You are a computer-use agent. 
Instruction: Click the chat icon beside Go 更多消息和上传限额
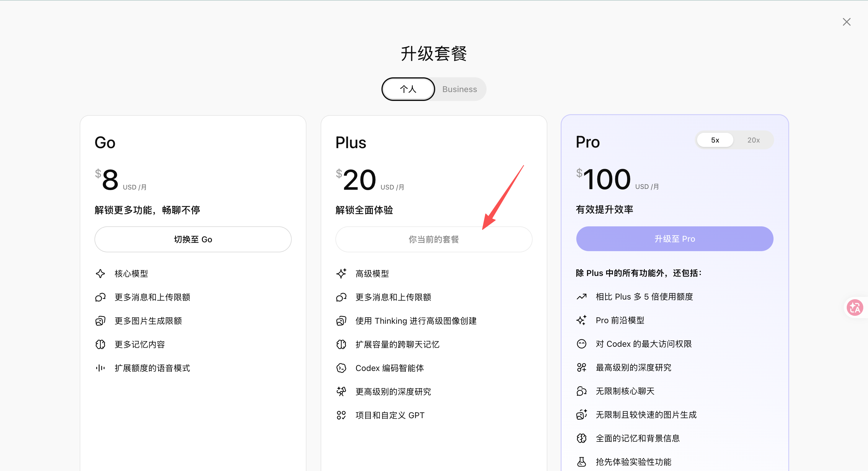click(x=100, y=297)
